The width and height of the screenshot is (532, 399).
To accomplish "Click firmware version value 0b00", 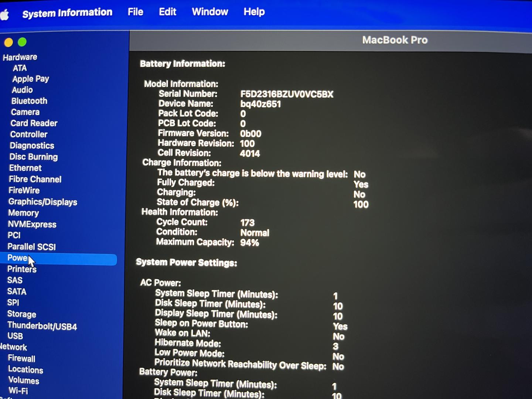I will pos(250,134).
